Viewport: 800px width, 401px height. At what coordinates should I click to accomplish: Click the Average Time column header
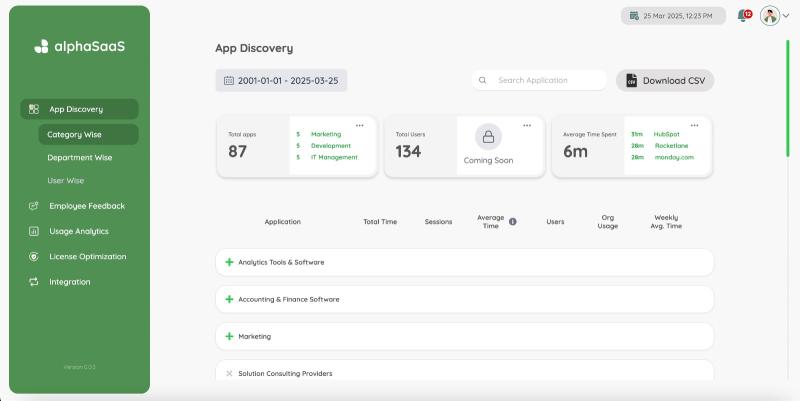tap(490, 221)
